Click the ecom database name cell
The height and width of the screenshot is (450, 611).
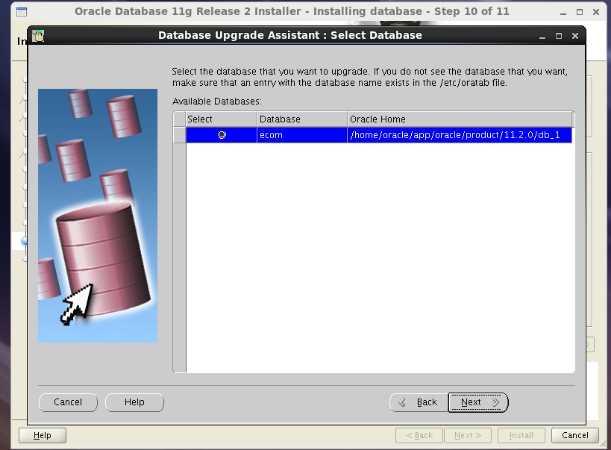tap(302, 135)
